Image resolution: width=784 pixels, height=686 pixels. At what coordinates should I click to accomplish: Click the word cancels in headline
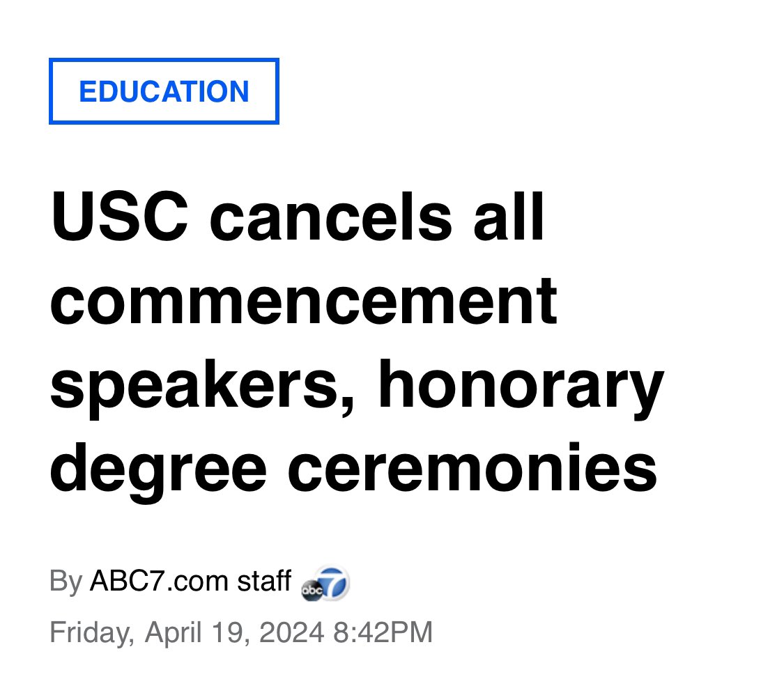pos(330,217)
